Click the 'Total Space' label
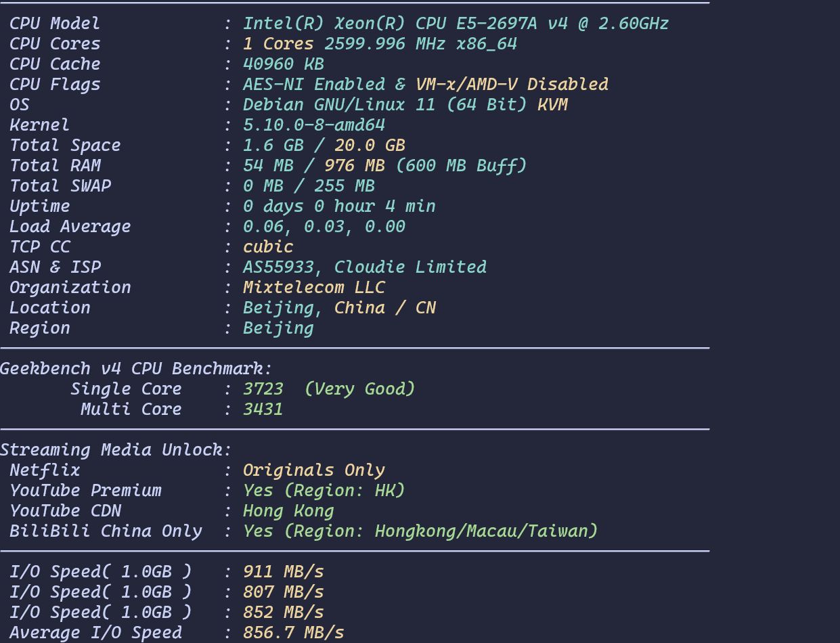The image size is (840, 643). tap(65, 146)
